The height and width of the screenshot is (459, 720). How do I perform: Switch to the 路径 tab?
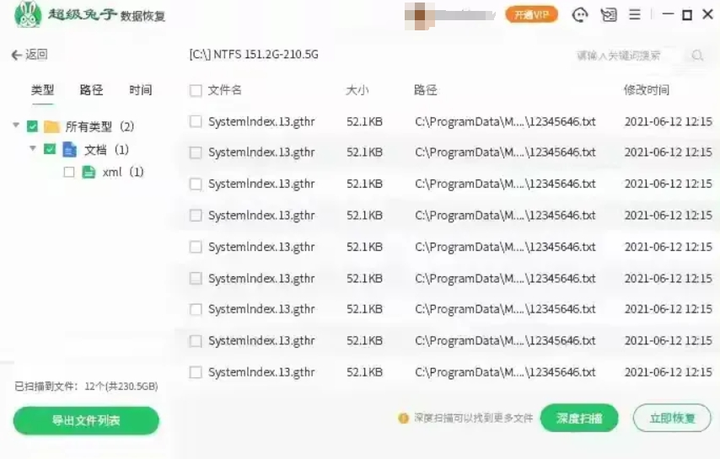[91, 90]
